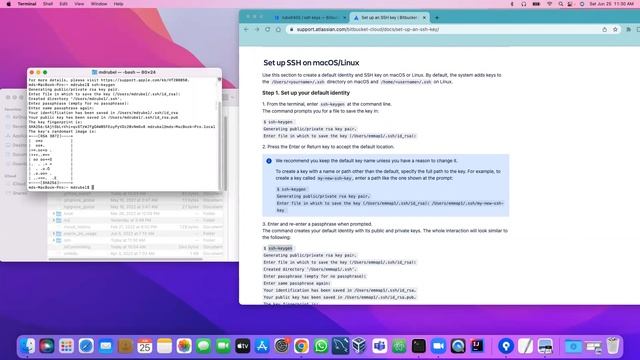
Task: Click the date and time display
Action: pyautogui.click(x=611, y=4)
